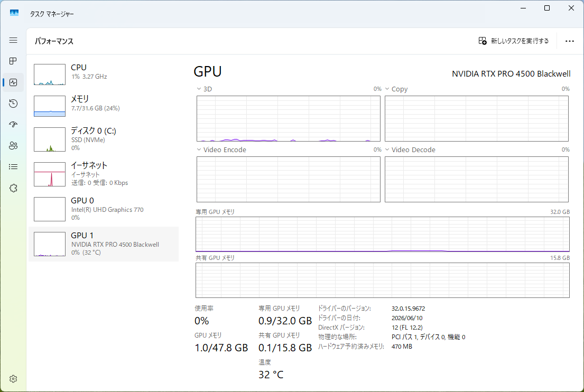Open the Services puzzle-piece icon
584x392 pixels.
point(13,188)
